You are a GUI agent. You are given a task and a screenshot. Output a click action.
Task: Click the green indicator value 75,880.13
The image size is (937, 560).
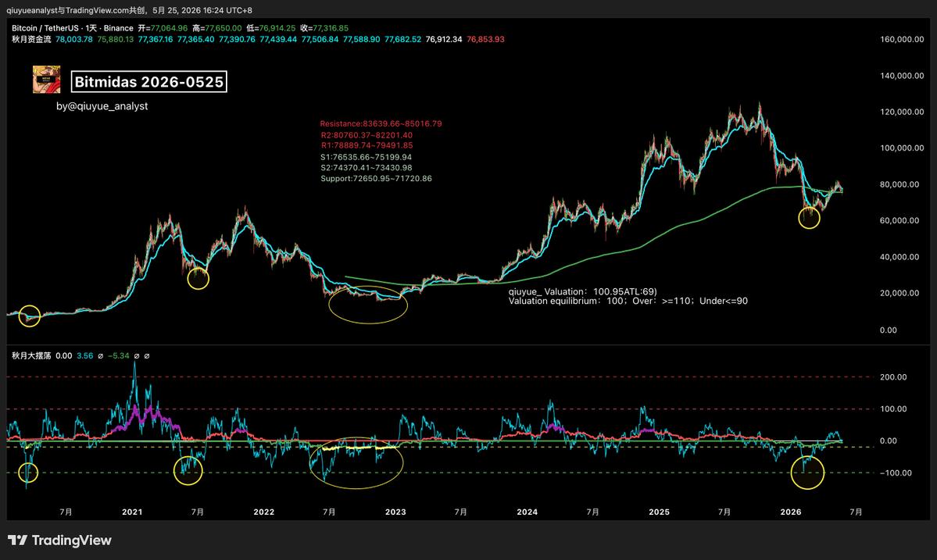(116, 39)
